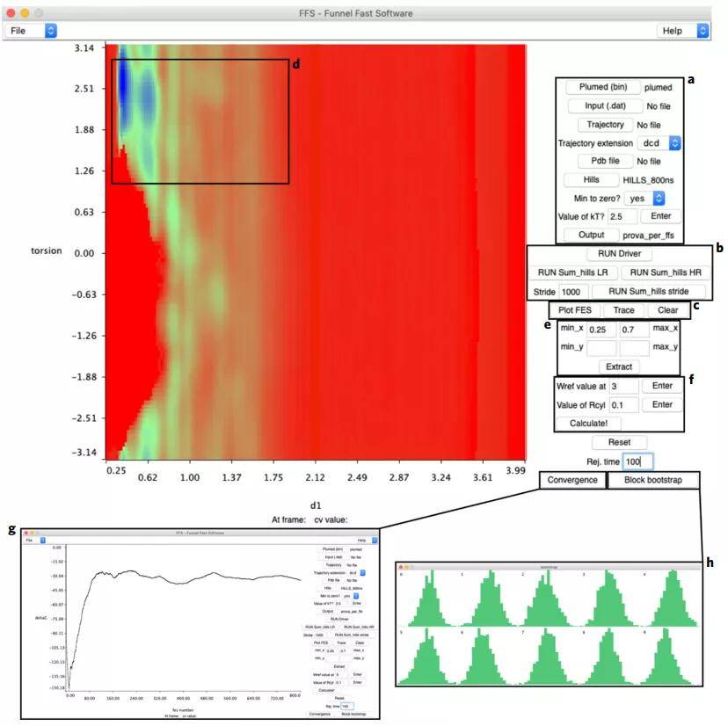
Task: Start the Block bootstrap analysis
Action: tap(654, 481)
